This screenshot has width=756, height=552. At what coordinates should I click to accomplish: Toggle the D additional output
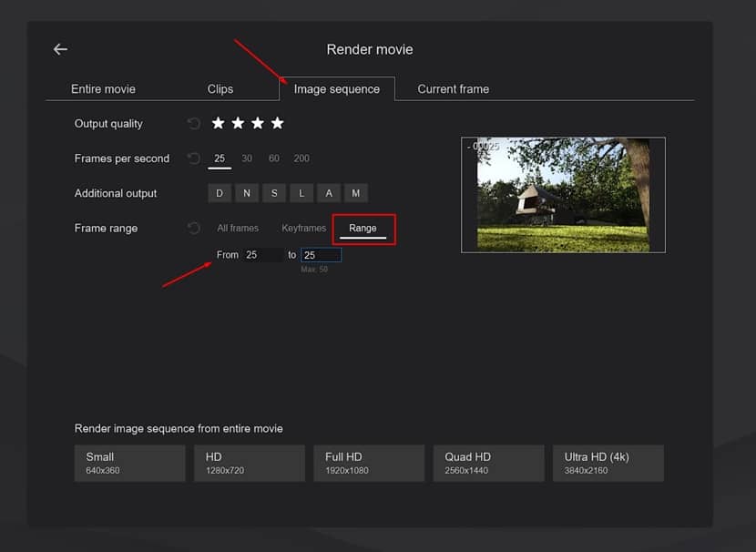pos(220,193)
